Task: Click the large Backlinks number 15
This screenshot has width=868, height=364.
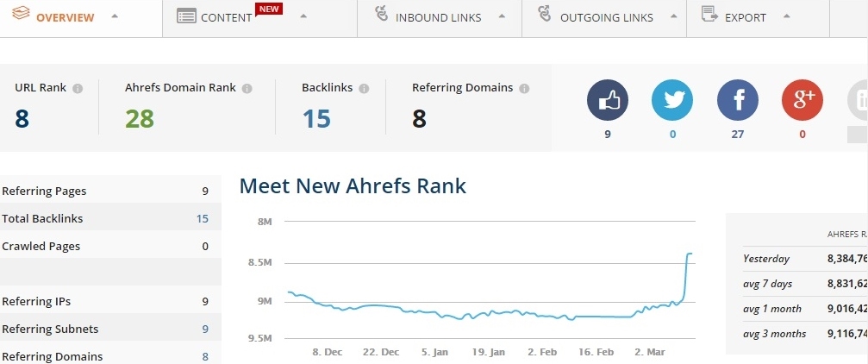Action: tap(316, 119)
